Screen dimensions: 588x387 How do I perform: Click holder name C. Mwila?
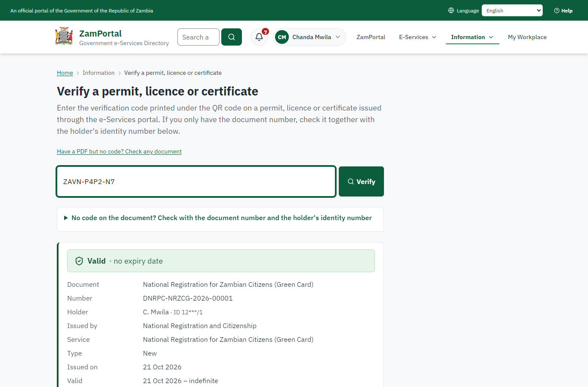click(156, 312)
